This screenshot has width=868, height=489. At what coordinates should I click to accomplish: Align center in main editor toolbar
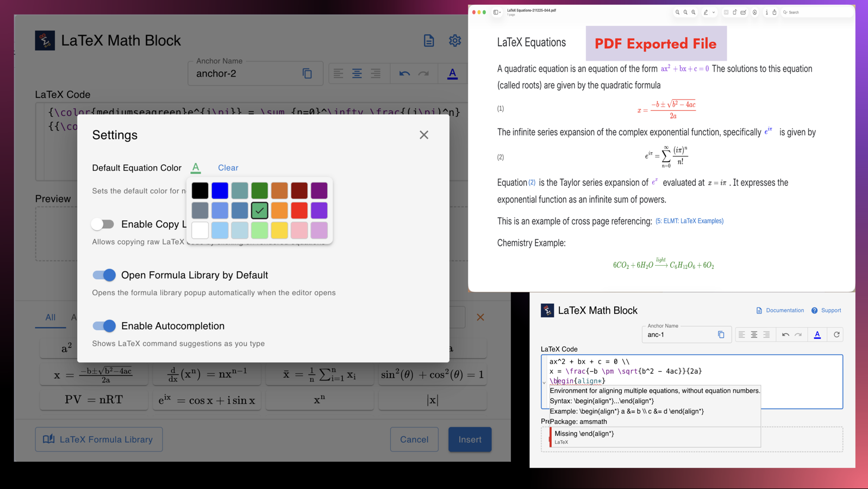(x=357, y=73)
